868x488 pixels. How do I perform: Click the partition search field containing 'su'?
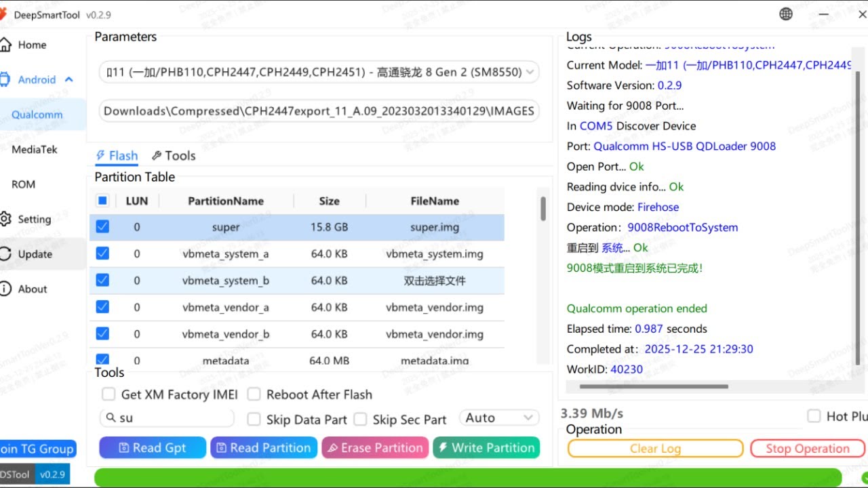point(167,418)
